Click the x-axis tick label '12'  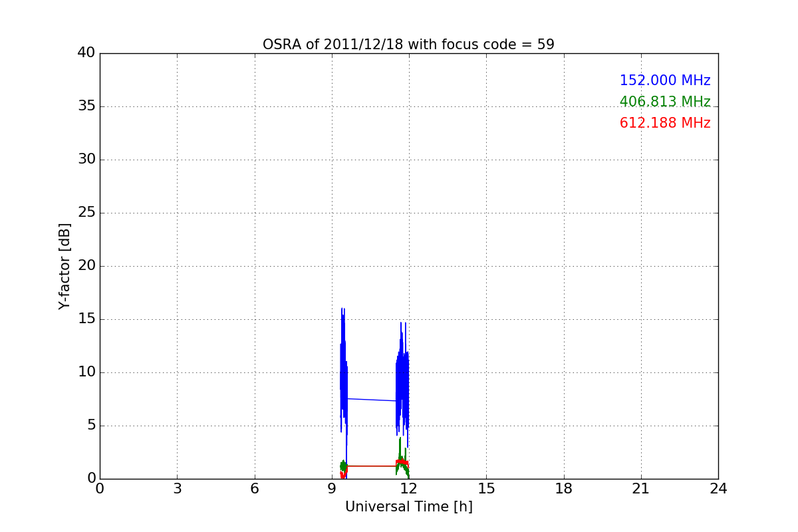409,489
